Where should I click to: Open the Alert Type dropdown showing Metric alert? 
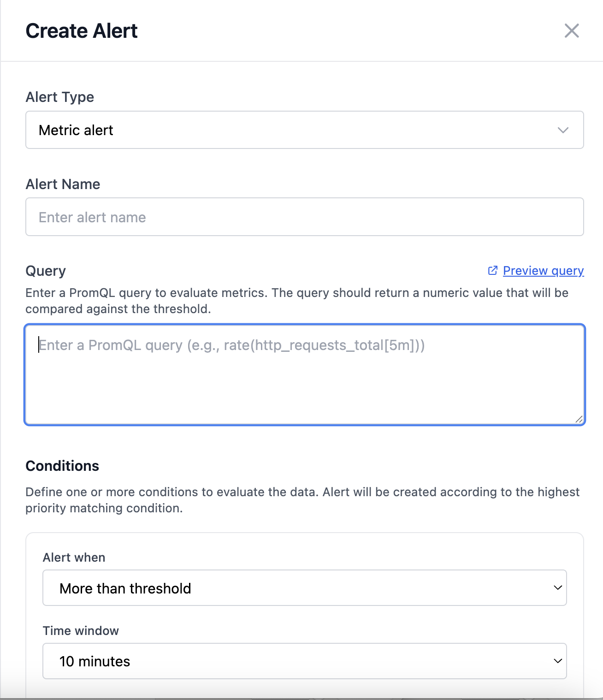coord(304,131)
